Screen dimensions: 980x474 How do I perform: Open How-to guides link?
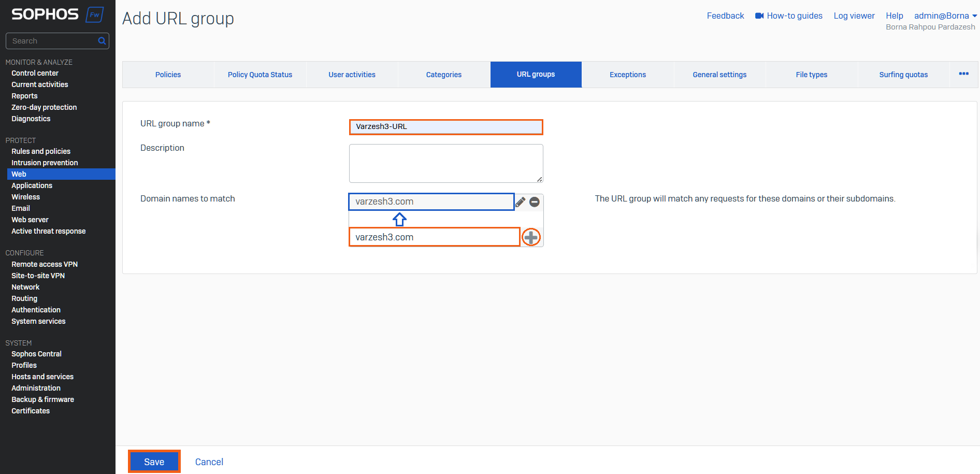point(795,16)
